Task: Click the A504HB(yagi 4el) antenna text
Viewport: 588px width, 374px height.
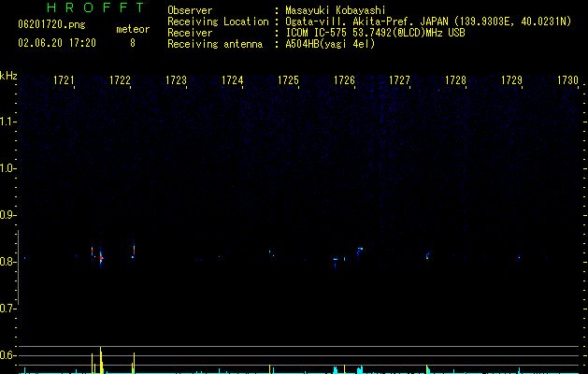Action: coord(330,44)
